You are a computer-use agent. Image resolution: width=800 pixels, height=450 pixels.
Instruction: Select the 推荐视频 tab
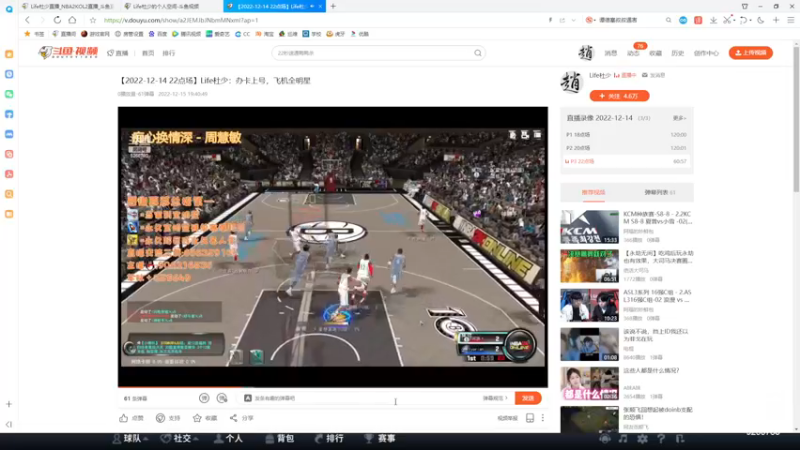(593, 192)
